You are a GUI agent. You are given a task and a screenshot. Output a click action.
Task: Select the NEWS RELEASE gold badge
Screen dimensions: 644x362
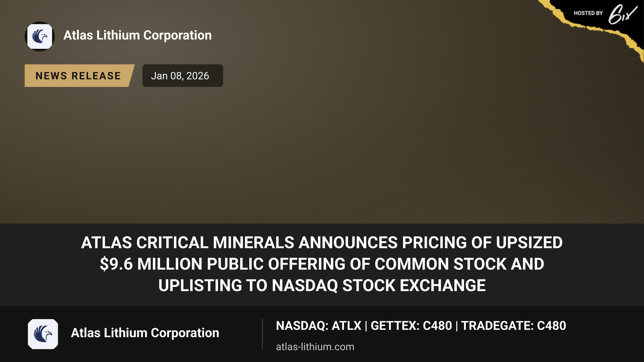click(x=79, y=76)
